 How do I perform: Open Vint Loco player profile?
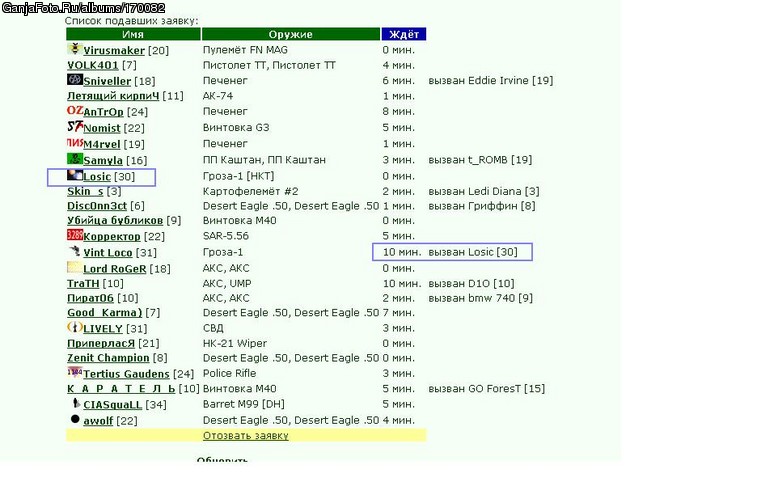[x=108, y=252]
